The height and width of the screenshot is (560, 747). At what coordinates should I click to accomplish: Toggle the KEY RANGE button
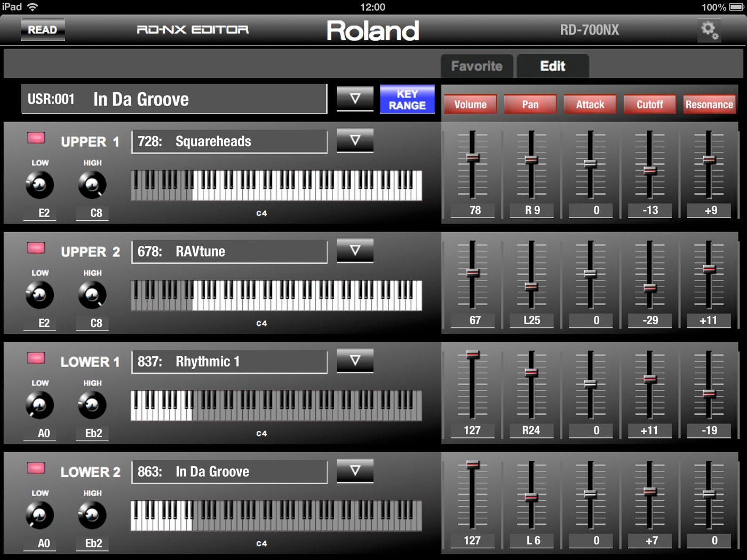(407, 99)
